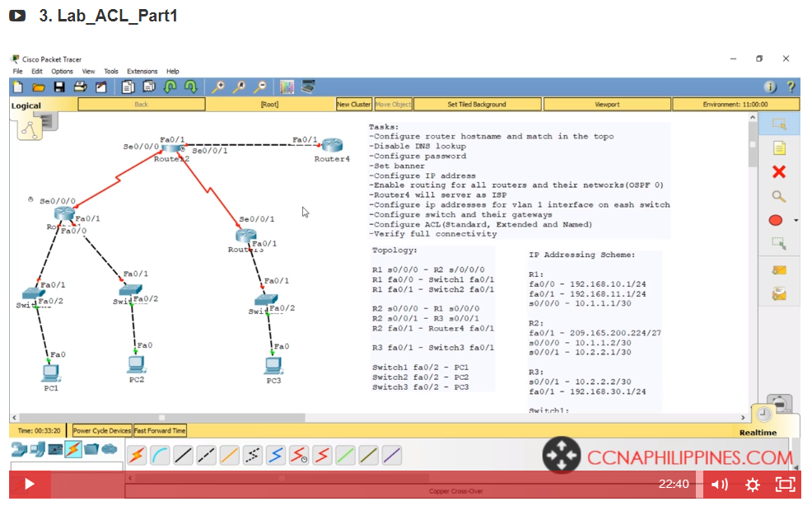The image size is (812, 506).
Task: Open video settings gear
Action: 753,485
